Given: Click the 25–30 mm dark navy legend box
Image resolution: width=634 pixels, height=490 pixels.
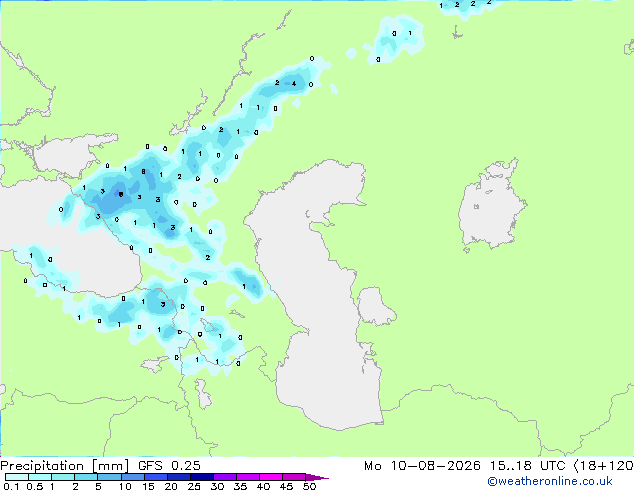Looking at the screenshot, I should click(202, 477).
